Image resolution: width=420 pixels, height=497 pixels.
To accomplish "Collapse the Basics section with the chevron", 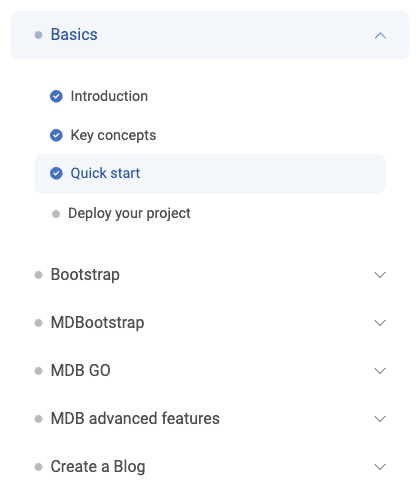I will (x=380, y=35).
